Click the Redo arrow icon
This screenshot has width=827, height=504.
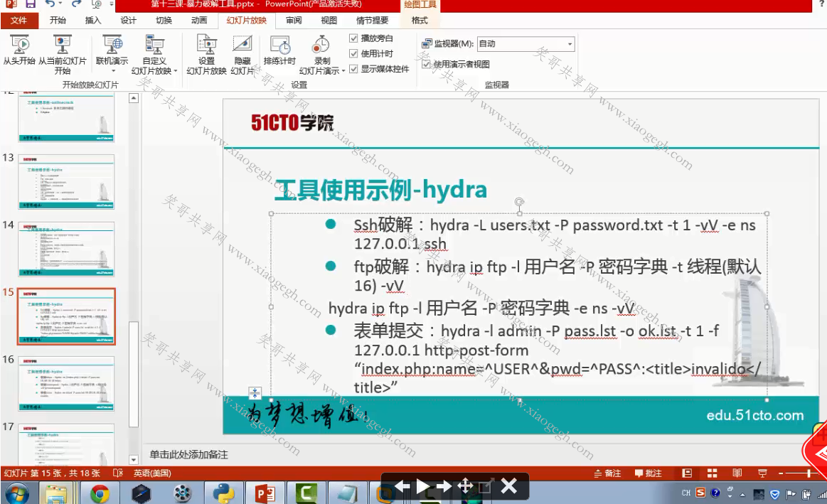click(x=77, y=4)
